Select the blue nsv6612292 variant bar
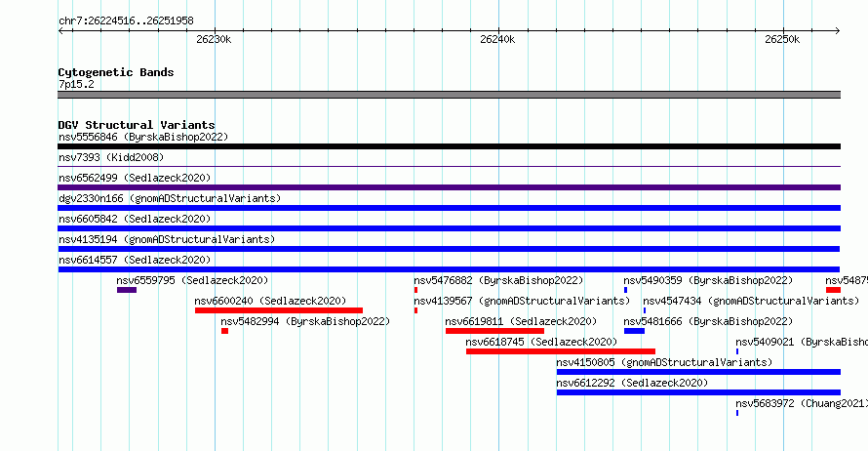 click(698, 392)
